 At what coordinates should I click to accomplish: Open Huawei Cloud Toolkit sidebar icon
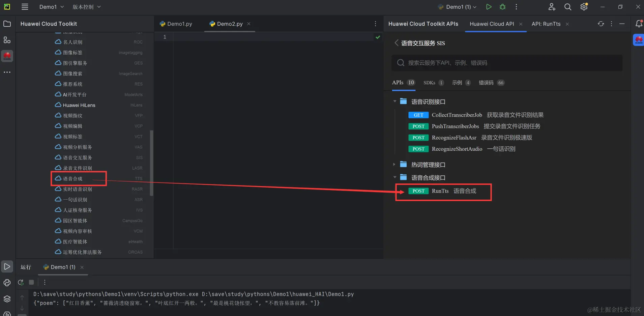7,56
